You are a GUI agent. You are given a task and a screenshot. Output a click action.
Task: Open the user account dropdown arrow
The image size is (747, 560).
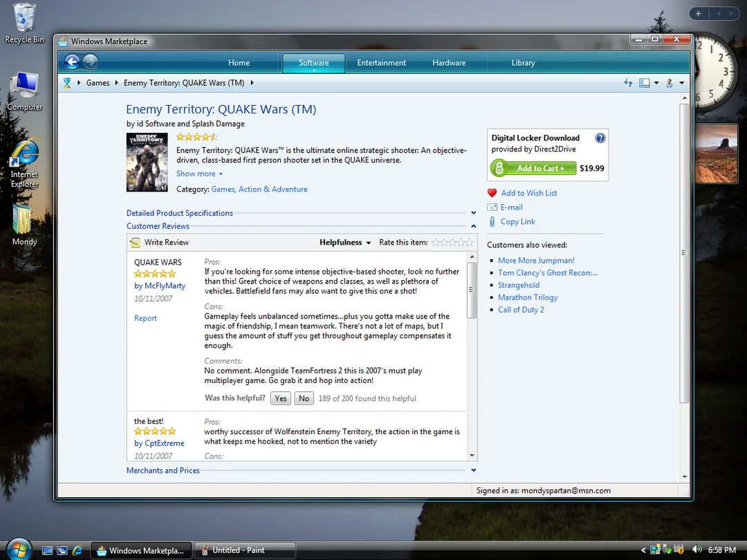tap(682, 83)
